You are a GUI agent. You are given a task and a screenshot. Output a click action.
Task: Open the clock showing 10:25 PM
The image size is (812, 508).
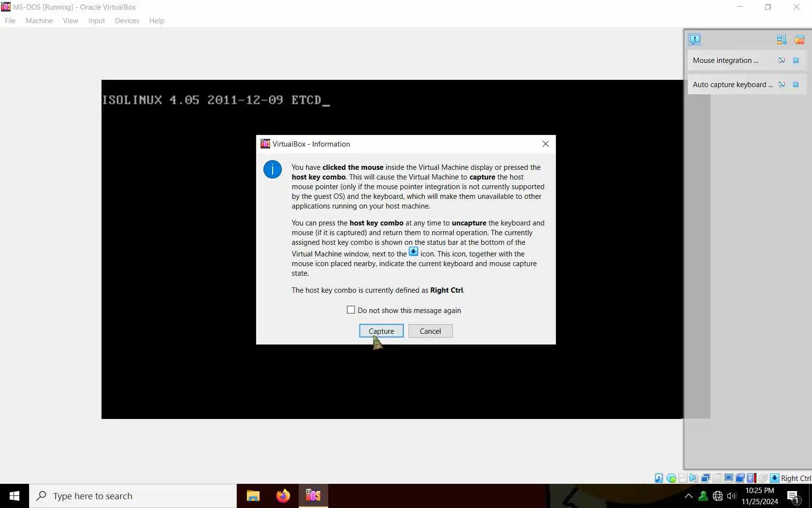(760, 496)
